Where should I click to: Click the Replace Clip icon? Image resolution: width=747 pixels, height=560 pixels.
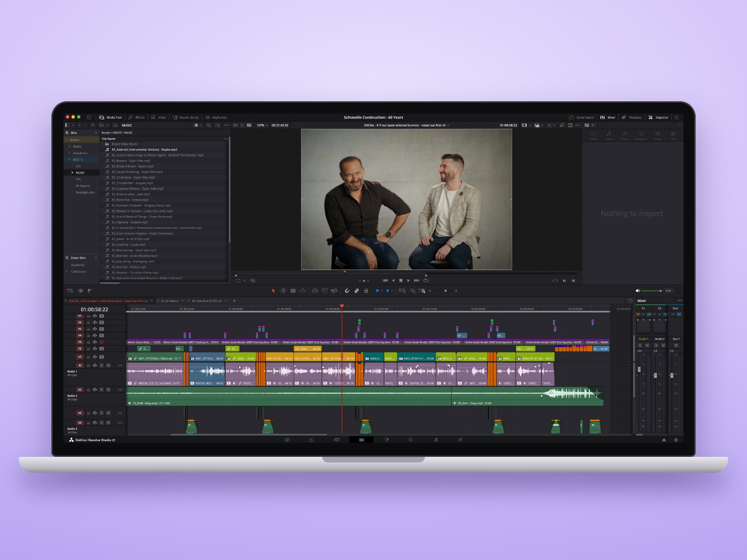pyautogui.click(x=334, y=291)
